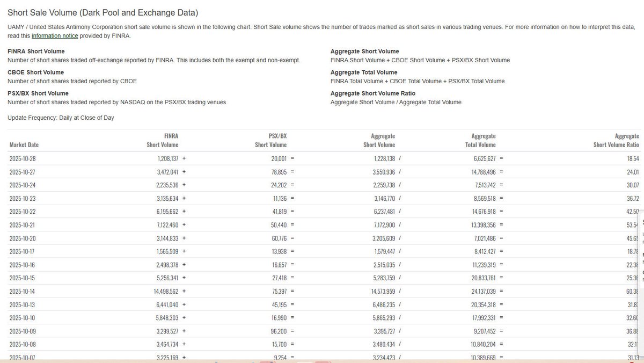Click the Short Sale Volume section heading
Image resolution: width=644 pixels, height=363 pixels.
tap(103, 12)
